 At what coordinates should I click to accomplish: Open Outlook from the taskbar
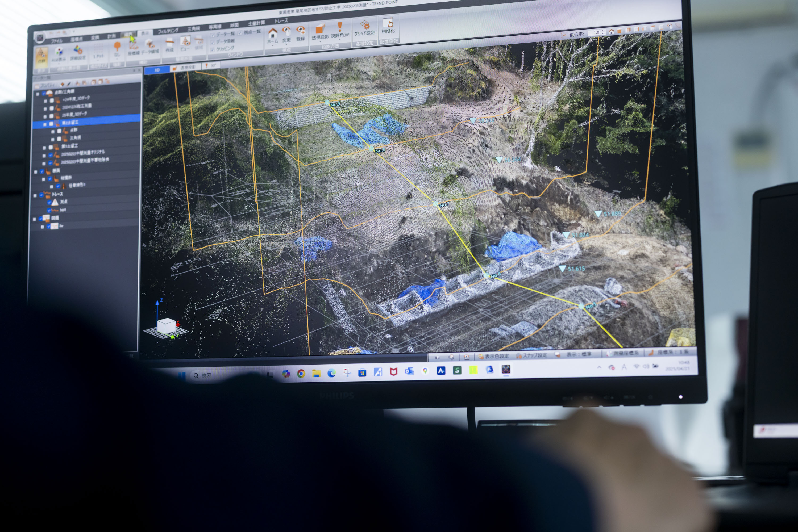[x=409, y=371]
